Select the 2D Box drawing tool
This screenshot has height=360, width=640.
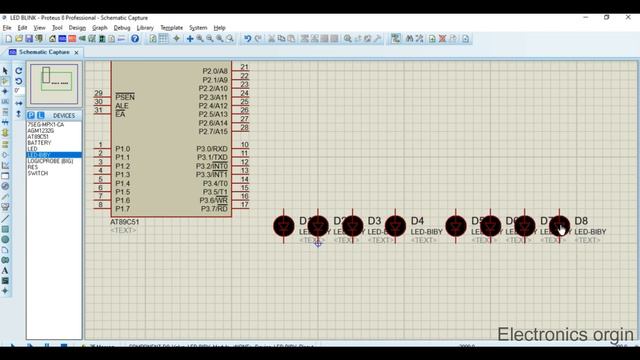(5, 229)
